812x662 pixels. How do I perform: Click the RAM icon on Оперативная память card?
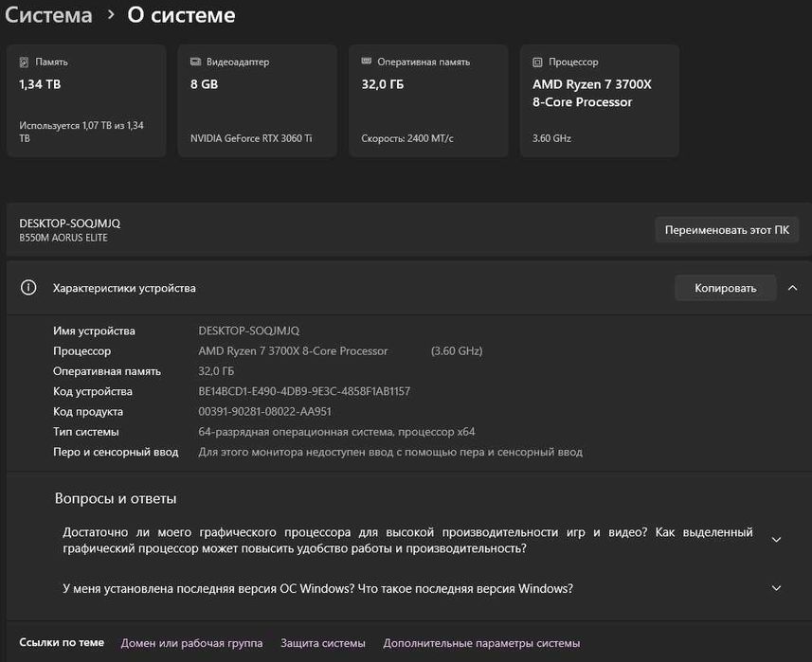coord(366,61)
